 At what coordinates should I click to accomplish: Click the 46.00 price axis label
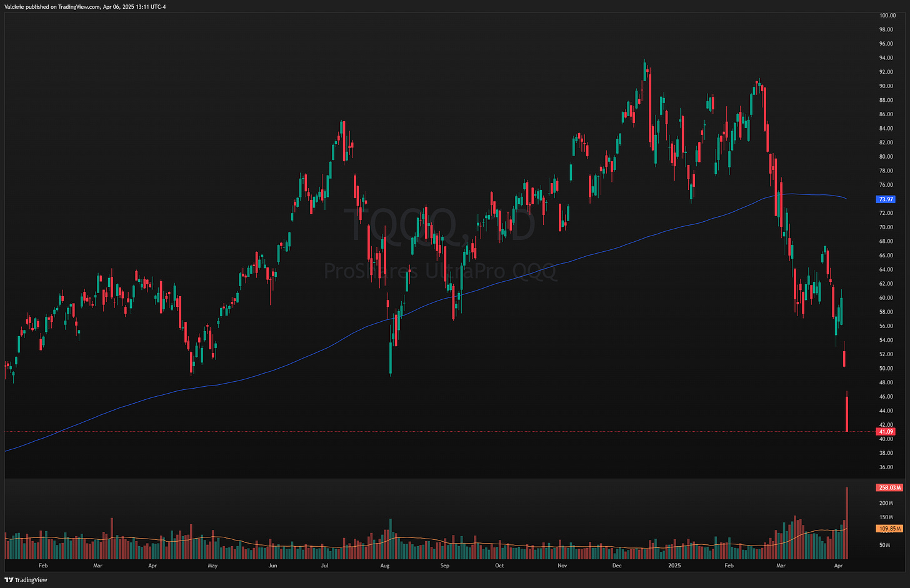[886, 397]
